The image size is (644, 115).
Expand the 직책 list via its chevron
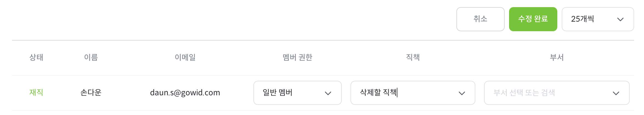coord(462,93)
